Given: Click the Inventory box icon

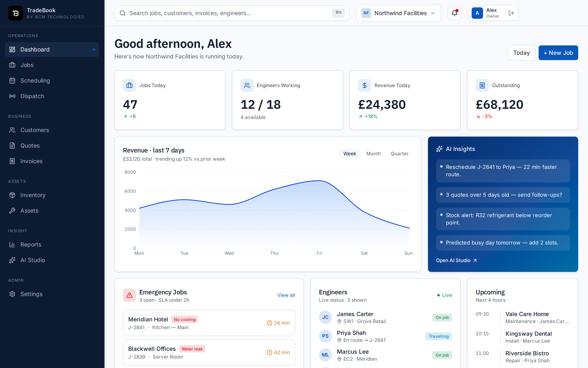Looking at the screenshot, I should tap(12, 195).
